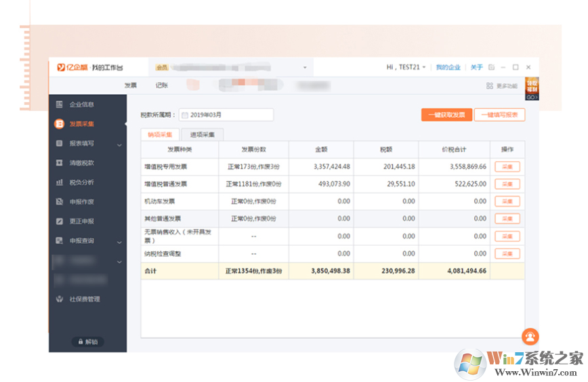Image resolution: width=588 pixels, height=382 pixels.
Task: Click the 申报作废 sidebar icon
Action: tap(59, 202)
